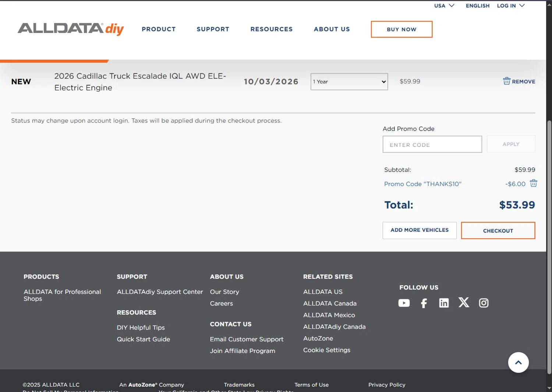
Task: Open the SUPPORT menu
Action: 213,29
